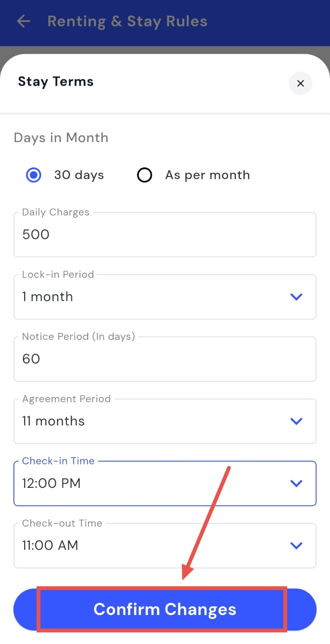
Task: Expand the Check-in Time chevron
Action: 296,483
